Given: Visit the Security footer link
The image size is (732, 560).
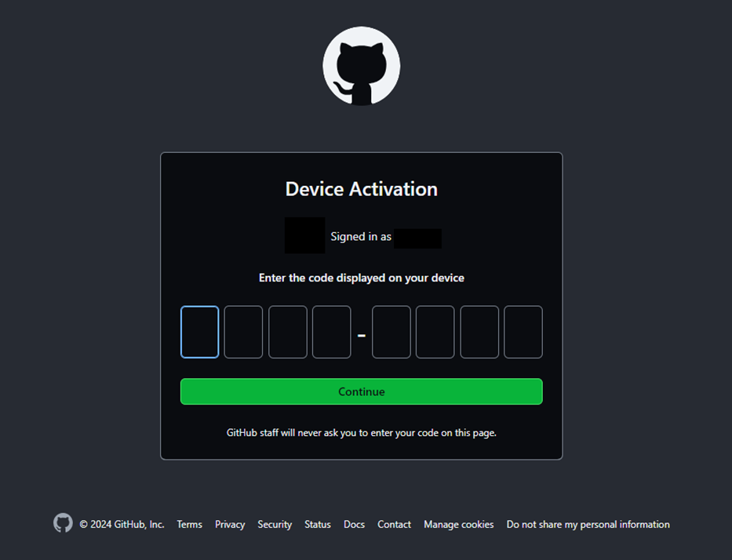Looking at the screenshot, I should coord(275,525).
